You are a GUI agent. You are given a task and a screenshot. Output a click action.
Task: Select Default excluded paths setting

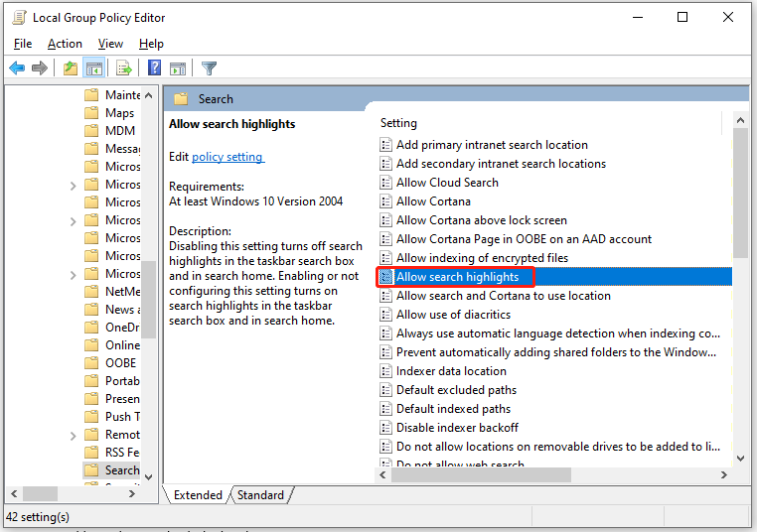point(456,390)
